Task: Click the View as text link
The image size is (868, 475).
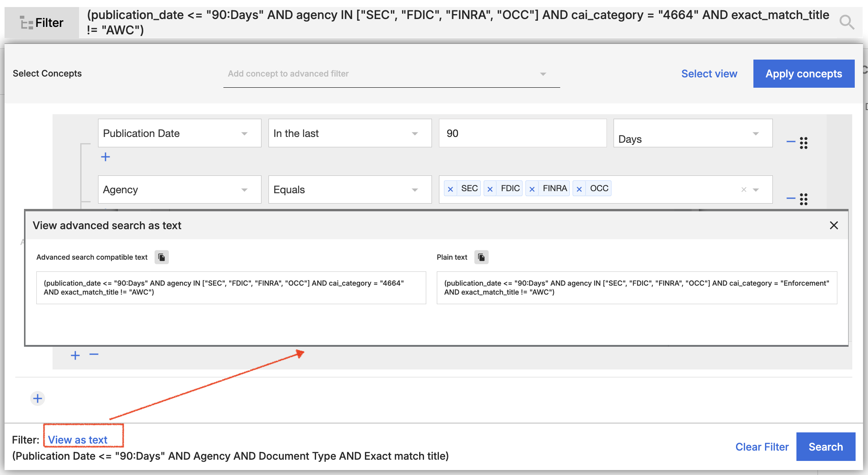Action: coord(78,440)
